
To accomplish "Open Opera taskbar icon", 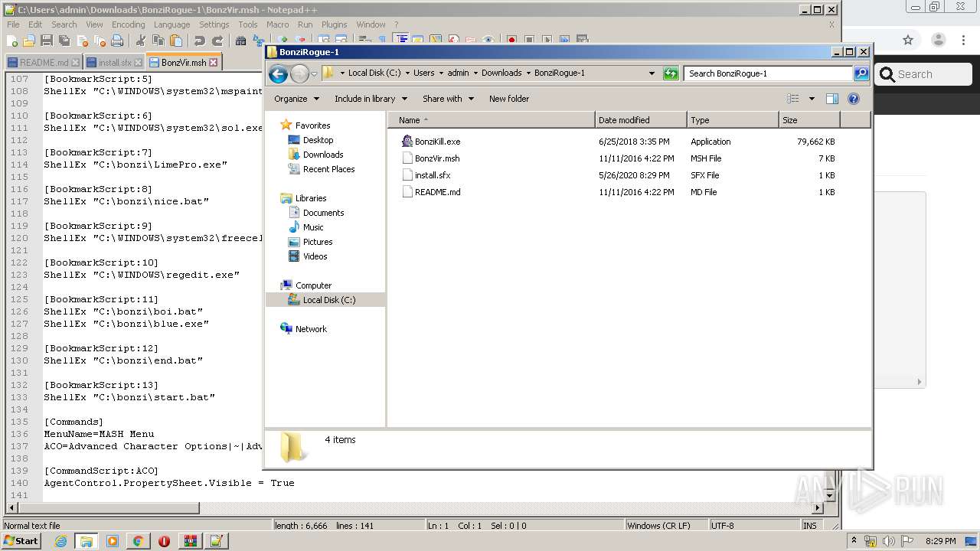I will [x=164, y=541].
